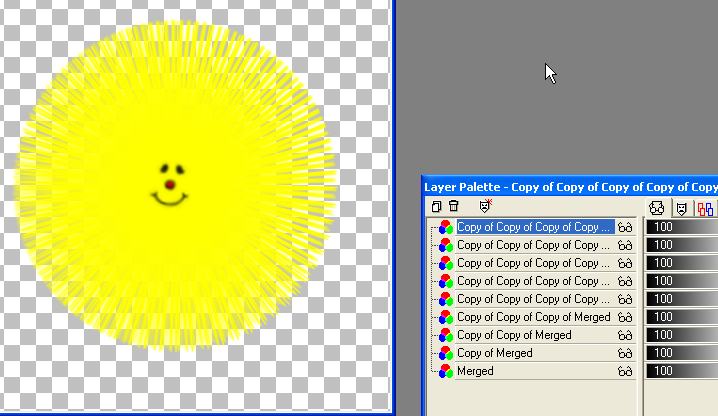718x416 pixels.
Task: Switch to the Appearance tab of Layer Palette
Action: (657, 208)
